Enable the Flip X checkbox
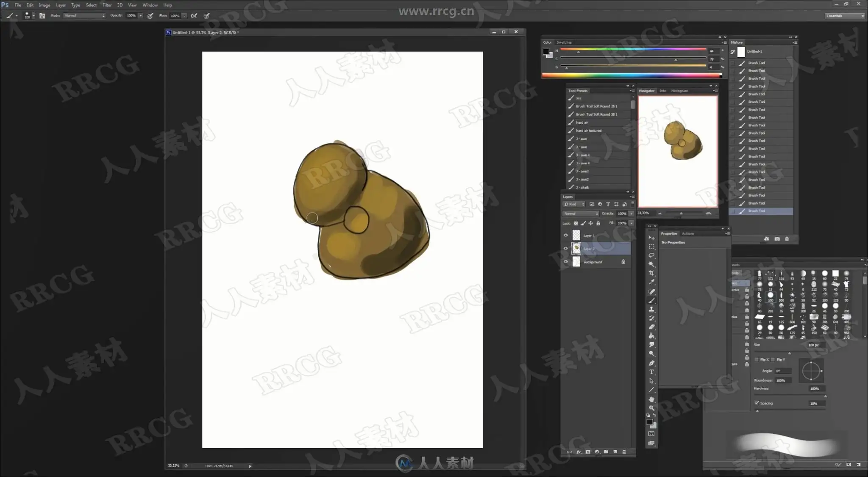This screenshot has height=477, width=868. click(x=757, y=360)
